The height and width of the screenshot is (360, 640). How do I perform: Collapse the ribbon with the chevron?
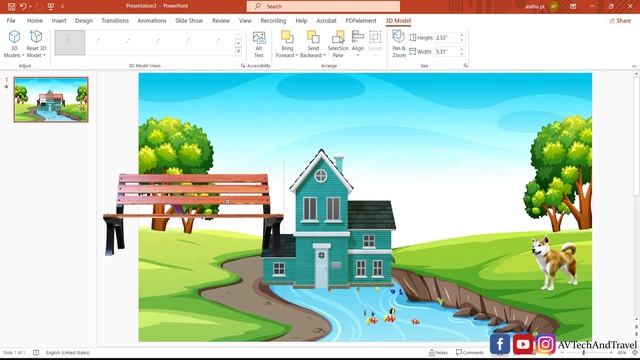click(634, 66)
